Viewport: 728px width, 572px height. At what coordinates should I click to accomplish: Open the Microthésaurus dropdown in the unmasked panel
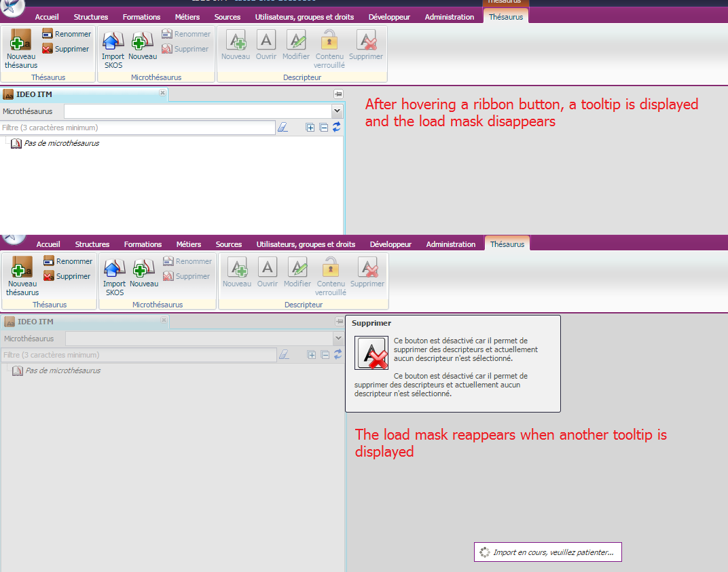pos(337,111)
